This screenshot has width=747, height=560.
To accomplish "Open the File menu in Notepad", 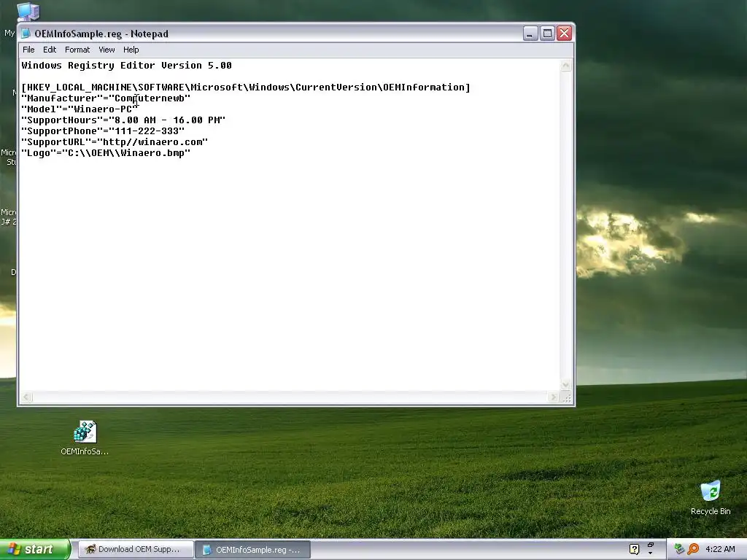I will (x=28, y=50).
